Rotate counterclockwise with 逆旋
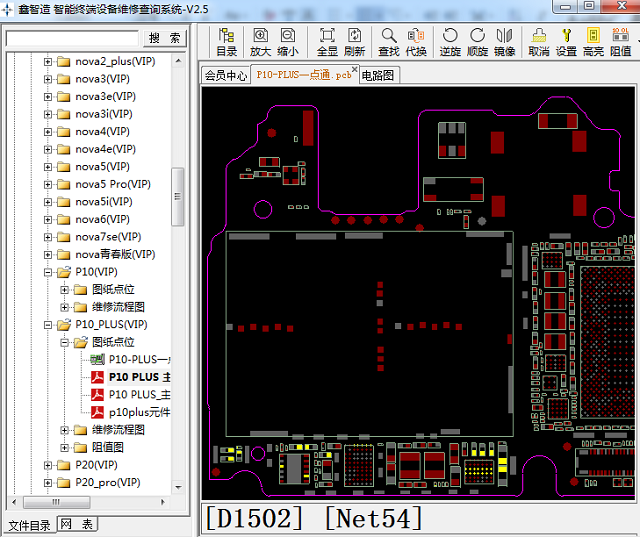Screen dimensions: 640x537 (450, 42)
